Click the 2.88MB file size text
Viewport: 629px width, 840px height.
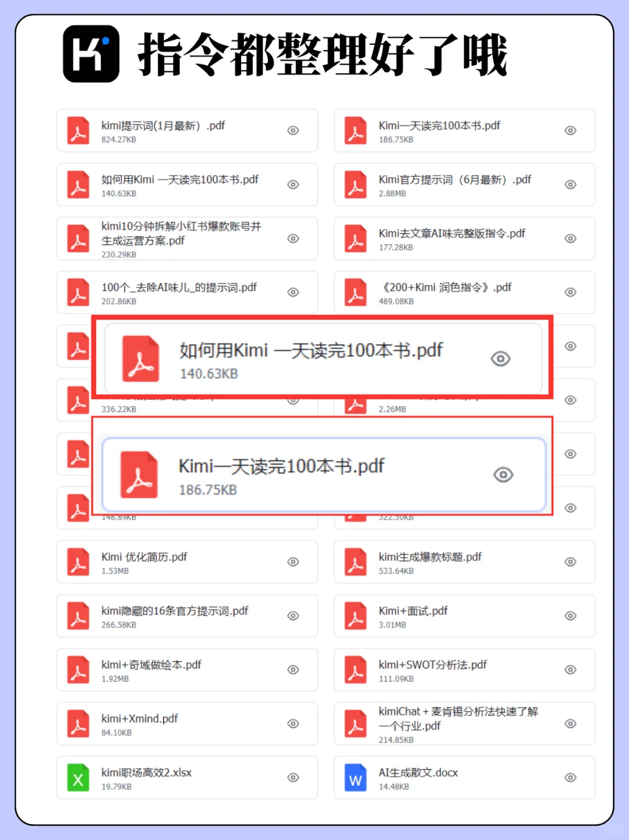coord(393,194)
